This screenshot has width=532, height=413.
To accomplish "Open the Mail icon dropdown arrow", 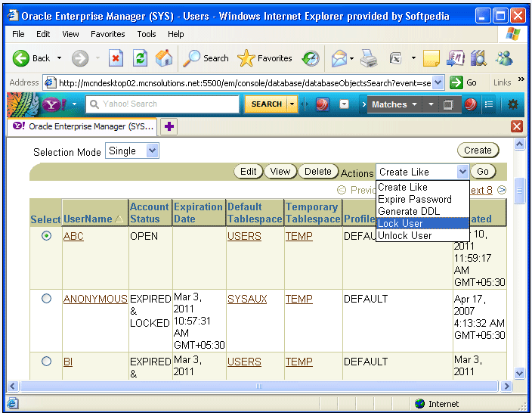I will pyautogui.click(x=351, y=58).
